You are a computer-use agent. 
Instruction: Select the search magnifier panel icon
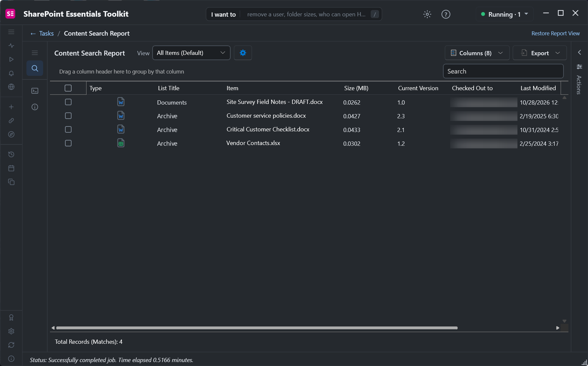pos(35,68)
